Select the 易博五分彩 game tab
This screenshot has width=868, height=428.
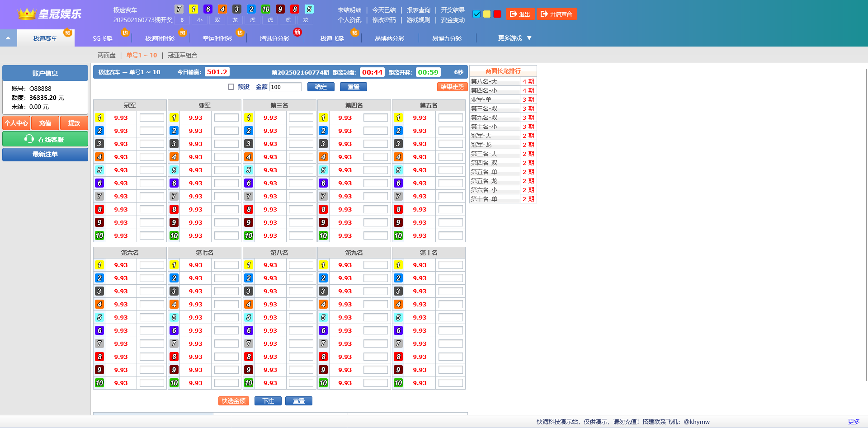[x=447, y=38]
